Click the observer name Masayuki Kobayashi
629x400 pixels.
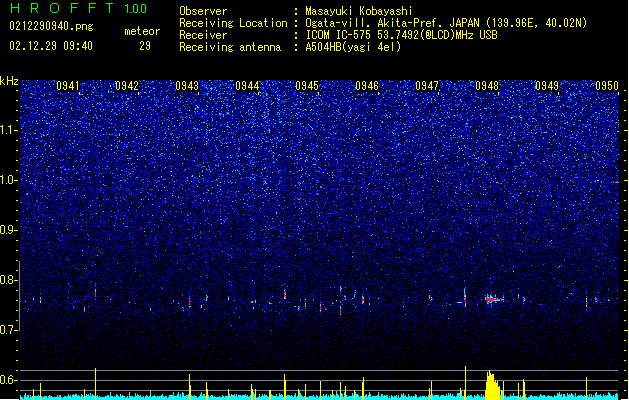359,11
